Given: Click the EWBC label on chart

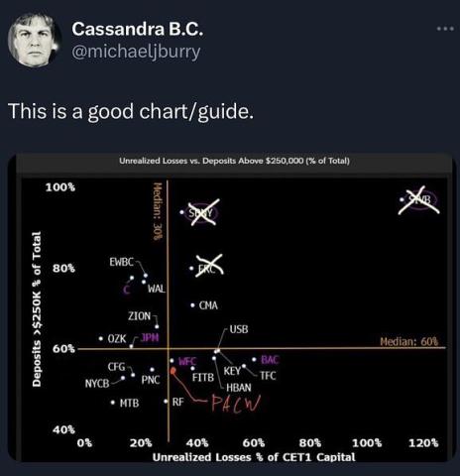Looking at the screenshot, I should [x=121, y=262].
